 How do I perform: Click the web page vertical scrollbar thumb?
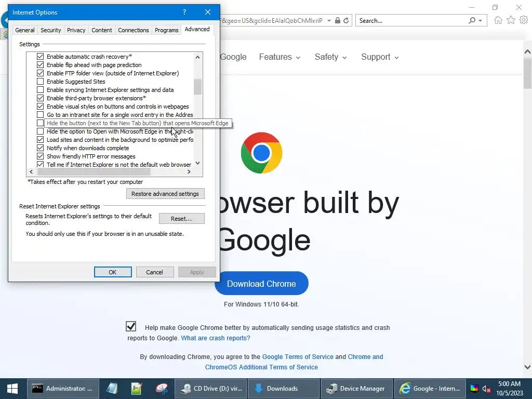point(527,73)
